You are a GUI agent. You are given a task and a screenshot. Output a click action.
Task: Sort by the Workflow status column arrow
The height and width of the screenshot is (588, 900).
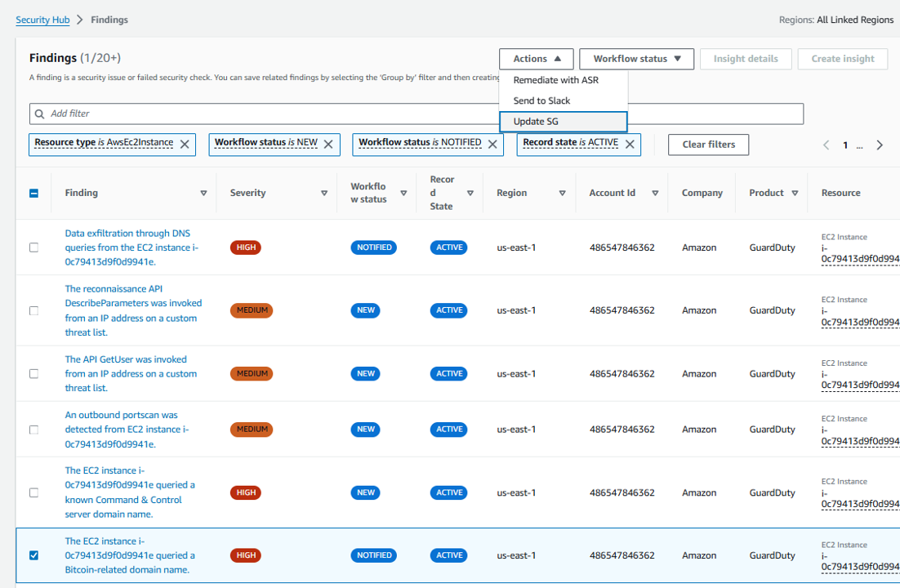(403, 193)
